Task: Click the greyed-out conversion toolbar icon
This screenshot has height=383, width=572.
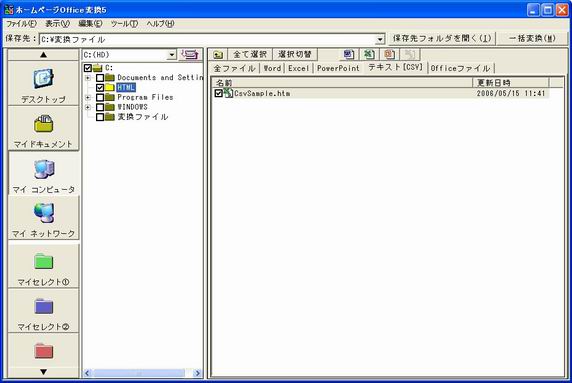Action: [x=410, y=55]
